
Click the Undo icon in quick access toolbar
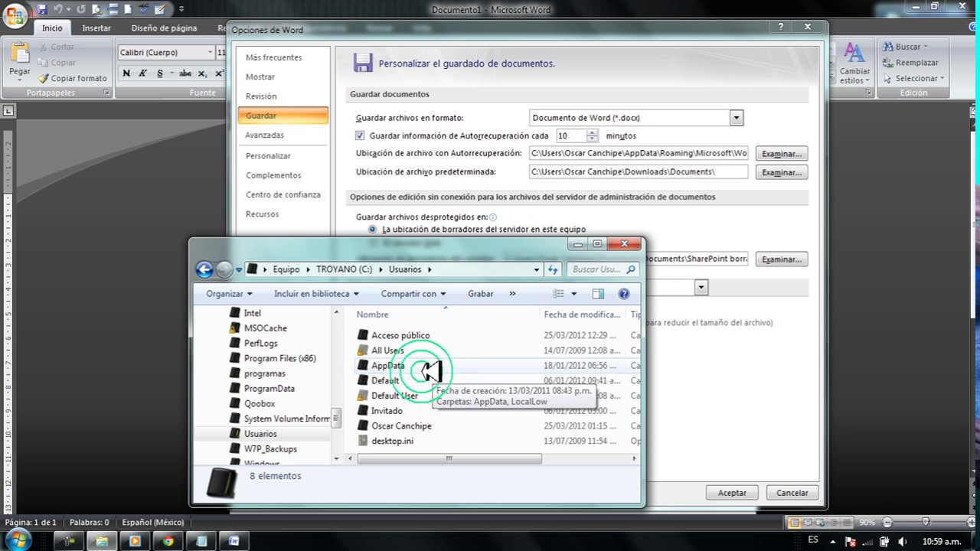pyautogui.click(x=58, y=9)
